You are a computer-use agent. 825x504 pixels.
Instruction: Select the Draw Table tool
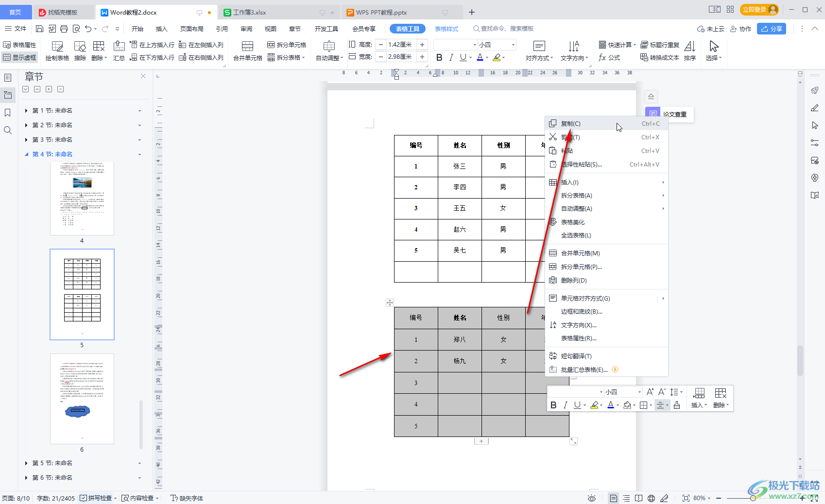57,50
